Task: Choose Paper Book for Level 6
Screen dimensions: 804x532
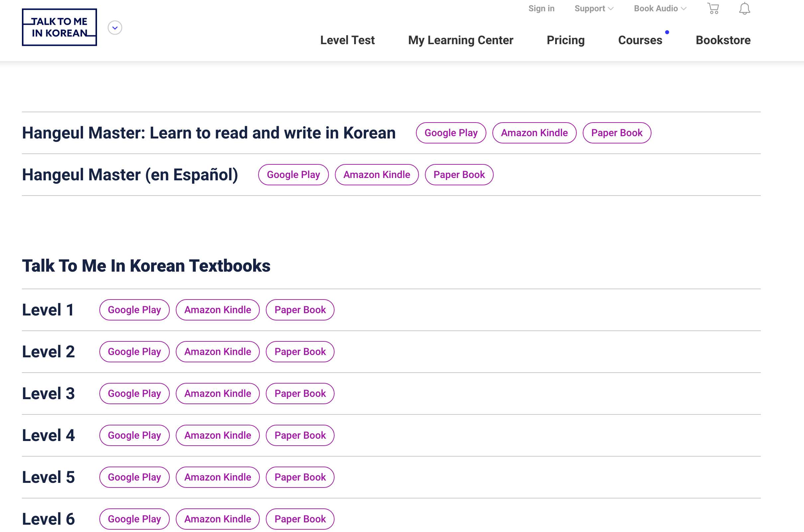Action: coord(300,519)
